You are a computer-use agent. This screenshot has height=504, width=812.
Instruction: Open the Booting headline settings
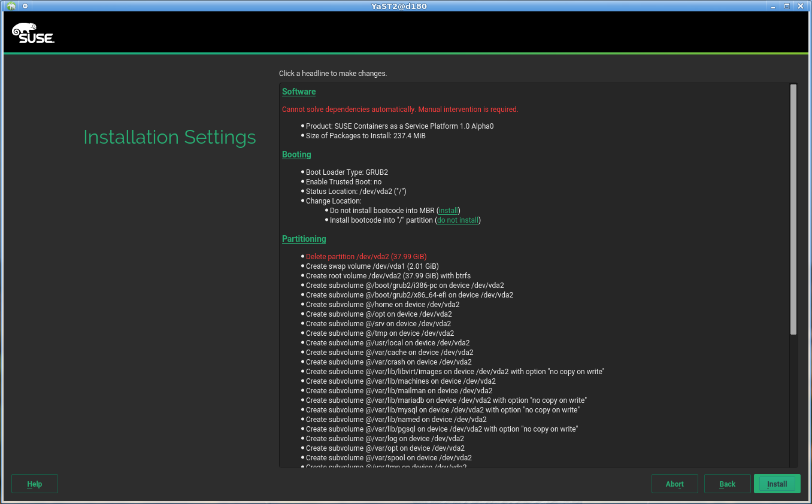pos(296,154)
